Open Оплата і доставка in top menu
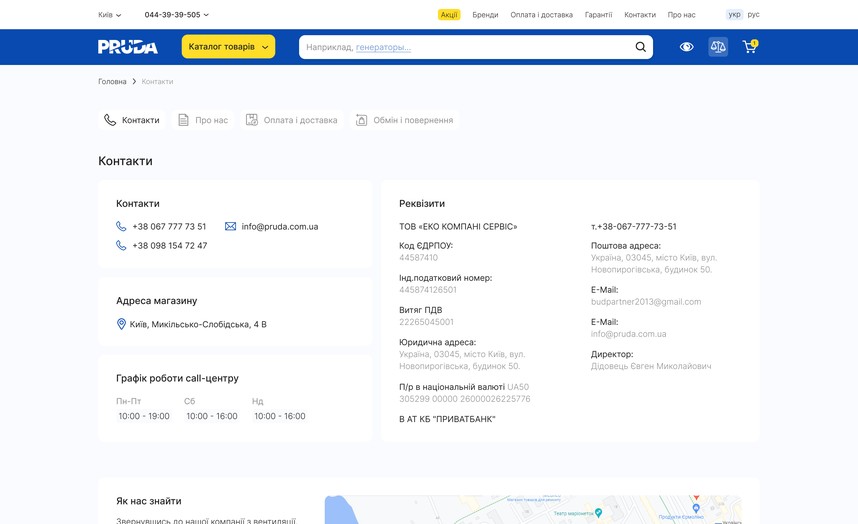This screenshot has width=858, height=524. [x=542, y=15]
